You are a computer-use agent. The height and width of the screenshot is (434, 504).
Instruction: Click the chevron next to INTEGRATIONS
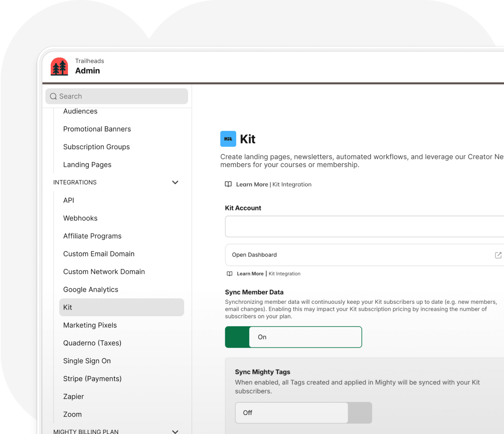(x=175, y=182)
